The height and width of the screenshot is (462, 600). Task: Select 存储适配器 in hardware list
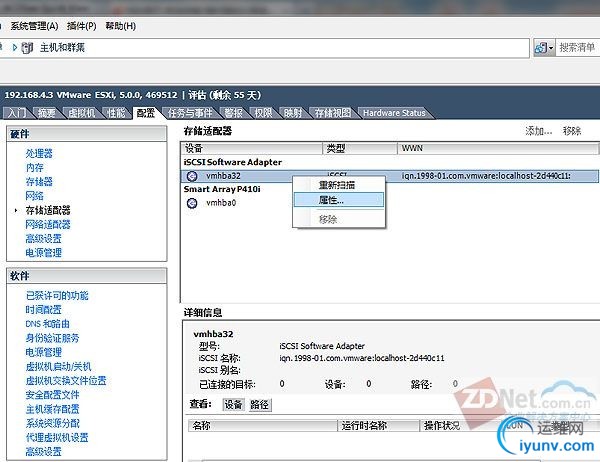(x=48, y=210)
